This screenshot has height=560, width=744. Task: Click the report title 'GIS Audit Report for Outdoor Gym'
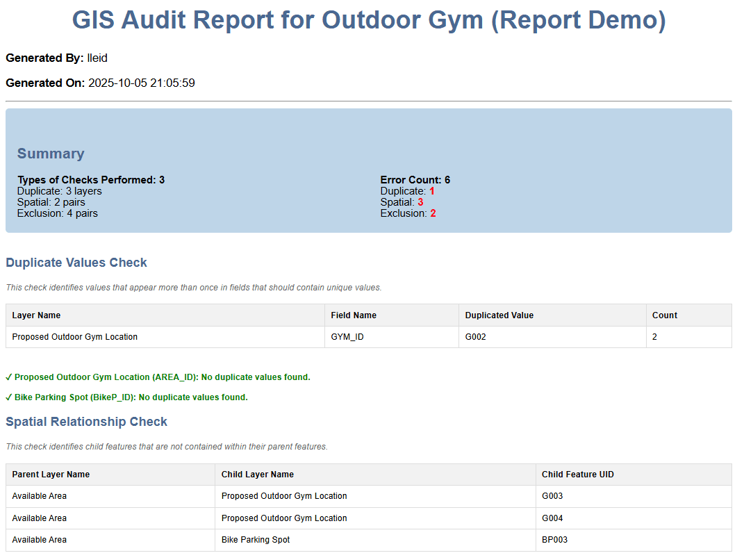369,20
